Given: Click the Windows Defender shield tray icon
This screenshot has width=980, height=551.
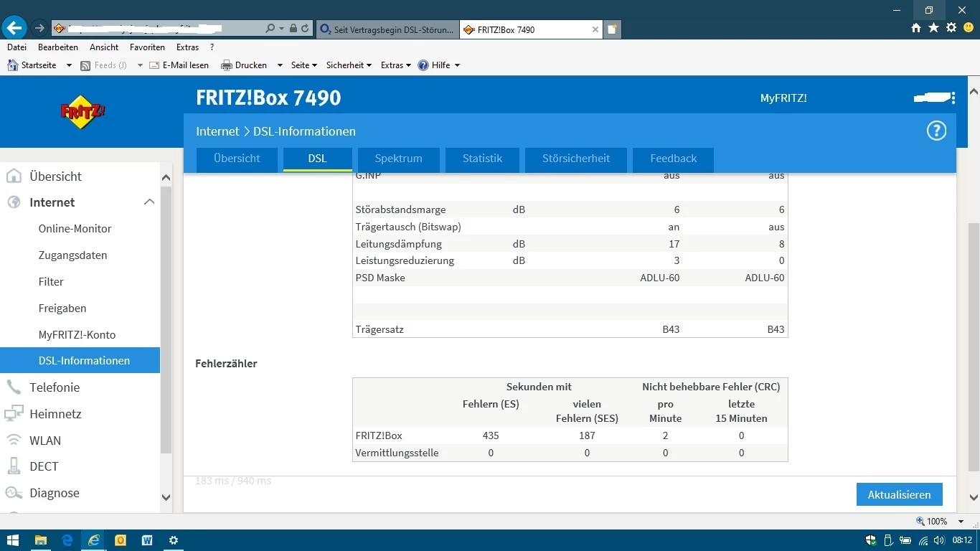Looking at the screenshot, I should 871,540.
